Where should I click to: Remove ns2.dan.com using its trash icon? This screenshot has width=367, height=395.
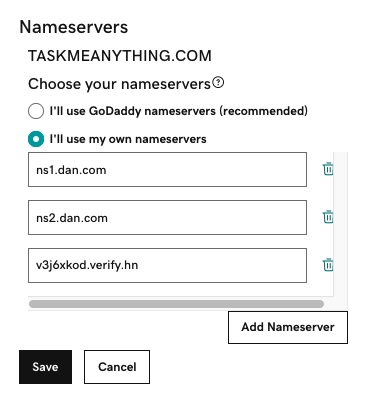(328, 217)
